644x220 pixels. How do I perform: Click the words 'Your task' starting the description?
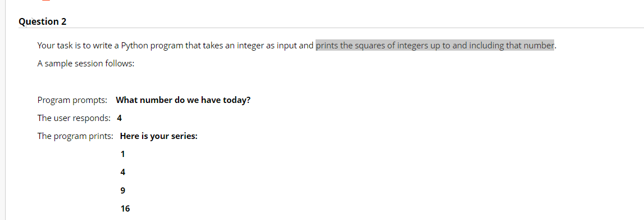click(54, 46)
